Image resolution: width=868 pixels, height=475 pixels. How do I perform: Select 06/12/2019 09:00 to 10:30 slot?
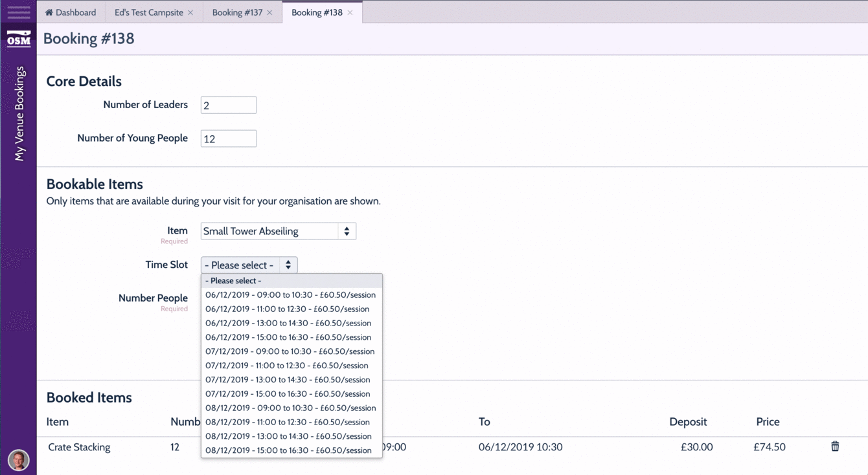pos(290,294)
